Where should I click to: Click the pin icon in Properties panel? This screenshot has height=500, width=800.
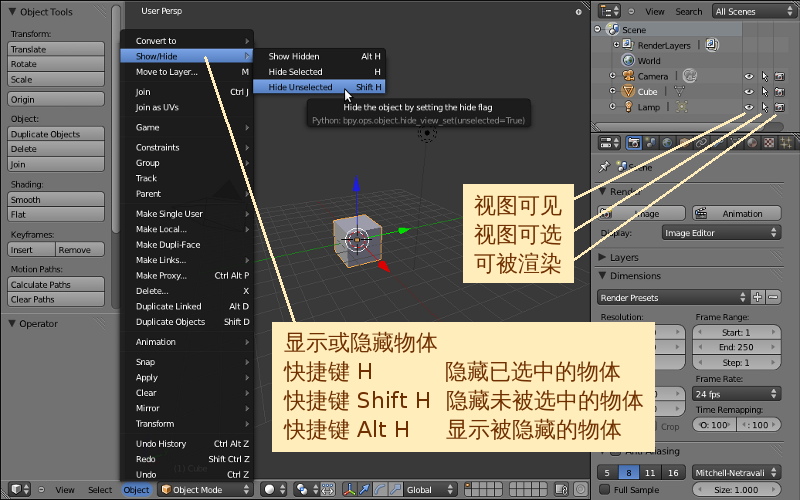click(x=605, y=166)
